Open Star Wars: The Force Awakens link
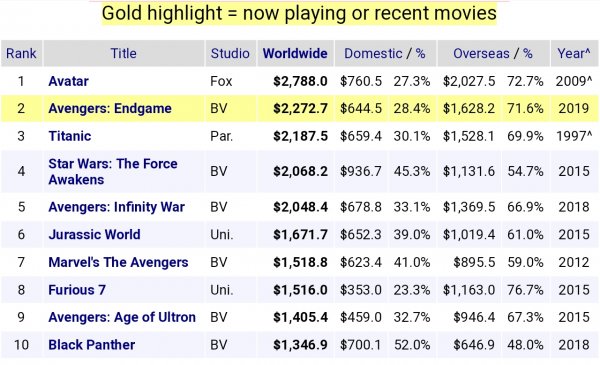This screenshot has width=600, height=365. pos(112,171)
